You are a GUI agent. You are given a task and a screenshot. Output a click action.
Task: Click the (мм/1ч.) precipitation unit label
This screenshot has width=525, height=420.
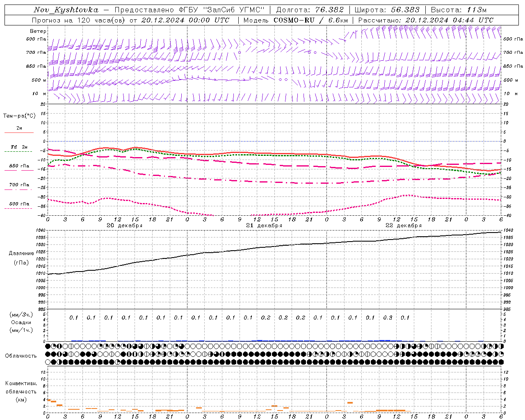[x=21, y=330]
